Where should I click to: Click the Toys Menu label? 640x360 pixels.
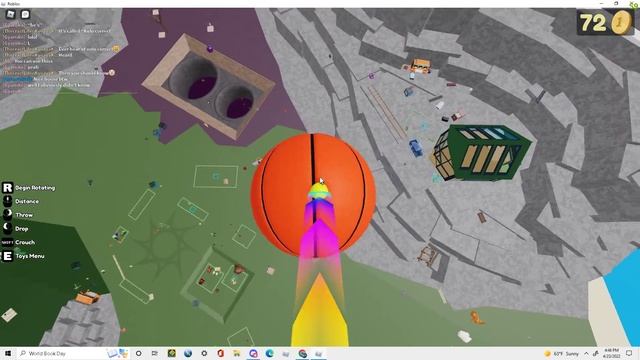(x=30, y=256)
